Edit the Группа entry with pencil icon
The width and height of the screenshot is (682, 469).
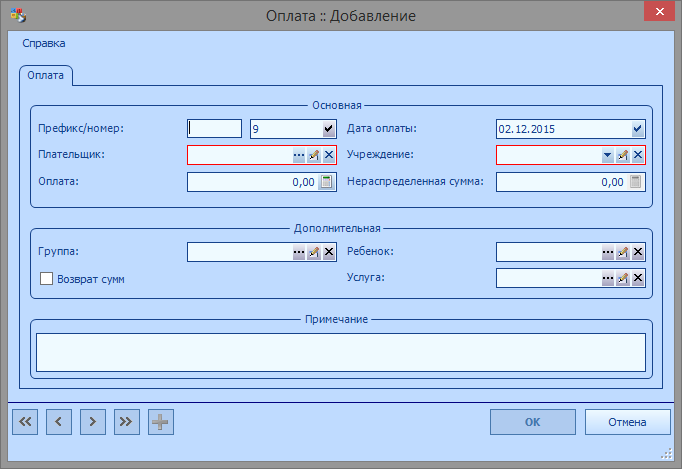[x=314, y=252]
